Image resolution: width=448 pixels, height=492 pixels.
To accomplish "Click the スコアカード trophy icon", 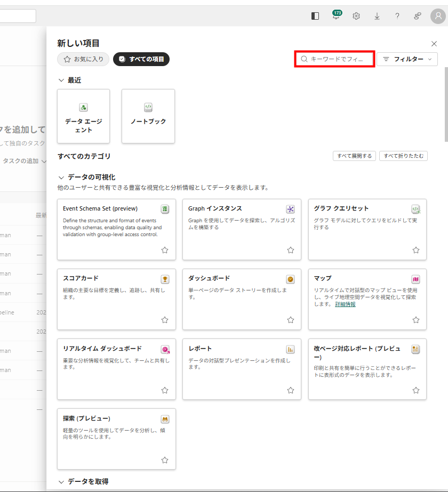I will pos(165,279).
